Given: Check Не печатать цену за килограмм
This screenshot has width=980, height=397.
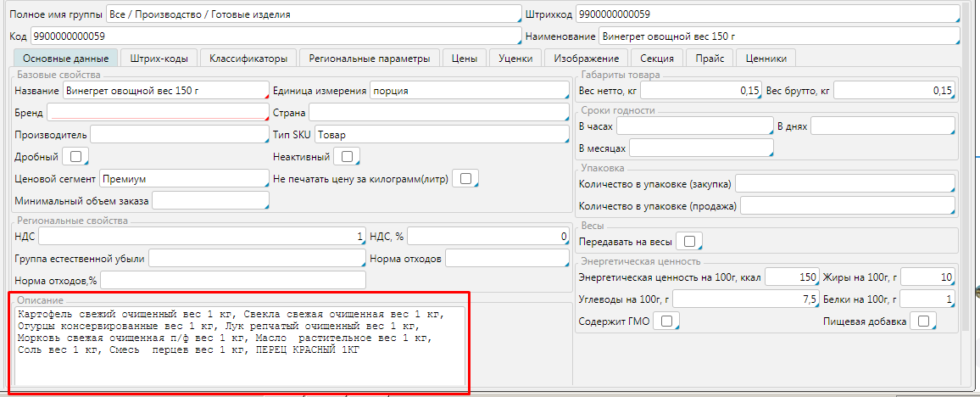Looking at the screenshot, I should click(x=465, y=178).
